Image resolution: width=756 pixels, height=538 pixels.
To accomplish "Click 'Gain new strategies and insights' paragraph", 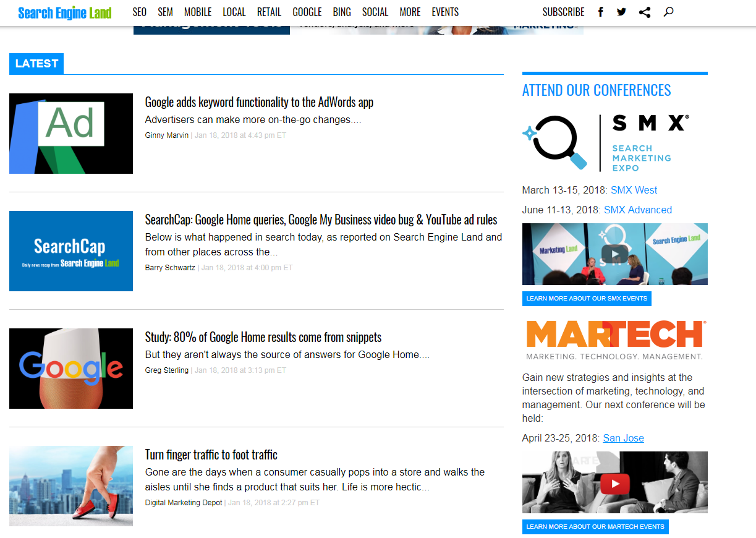I will click(x=614, y=398).
